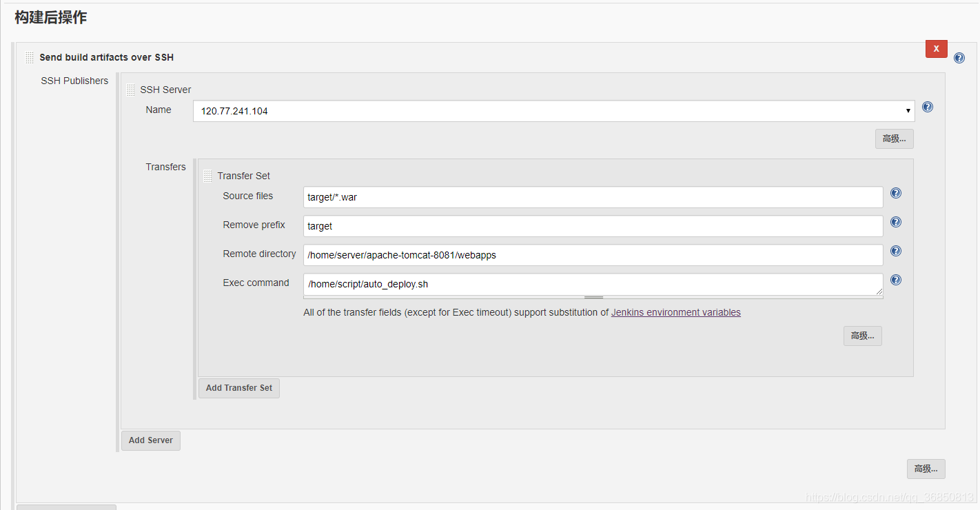Open help for Source files field
This screenshot has height=510, width=980.
point(896,193)
